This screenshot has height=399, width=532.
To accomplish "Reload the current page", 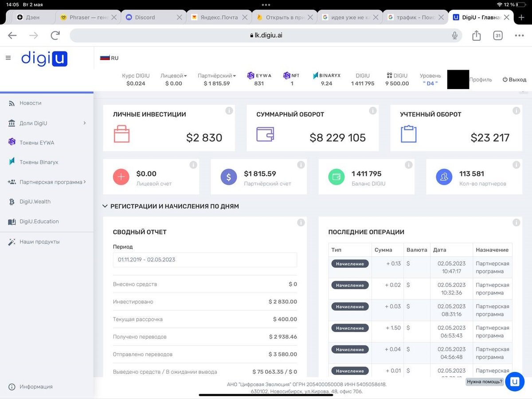I will 55,35.
